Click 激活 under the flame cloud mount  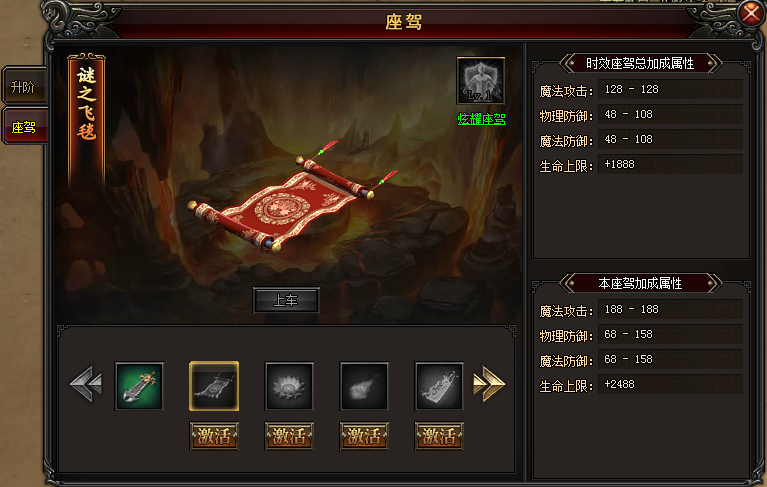(x=364, y=436)
